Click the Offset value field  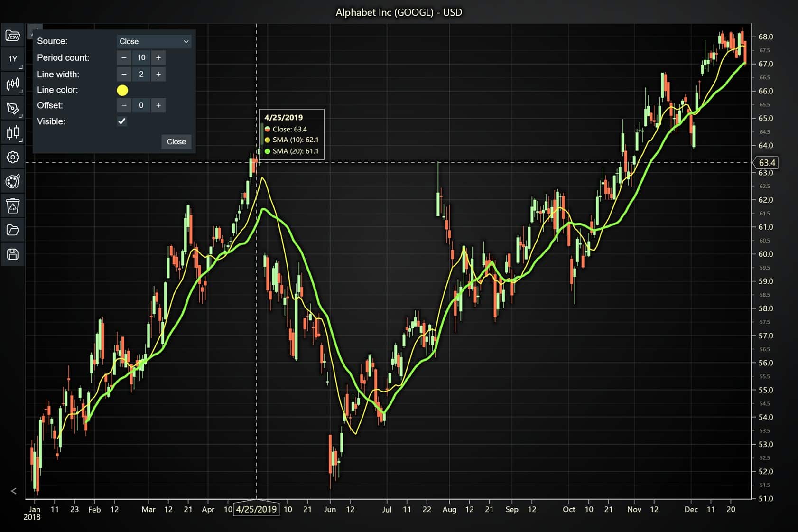(141, 105)
